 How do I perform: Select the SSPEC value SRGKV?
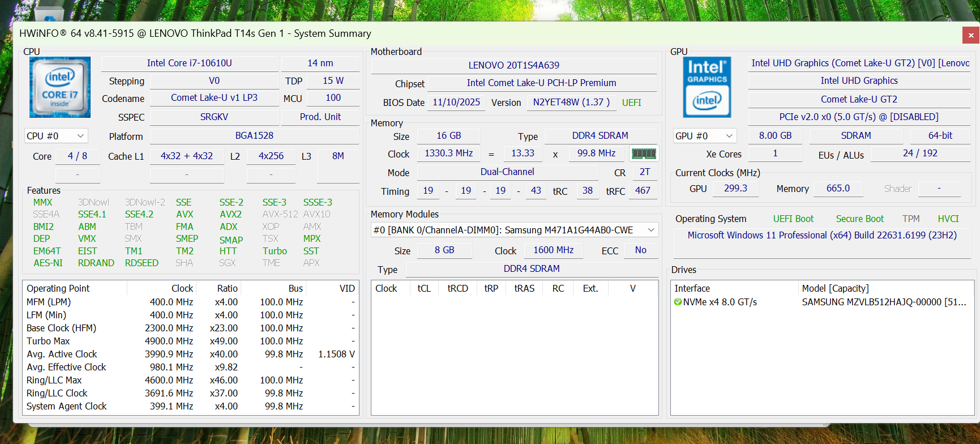click(x=214, y=117)
